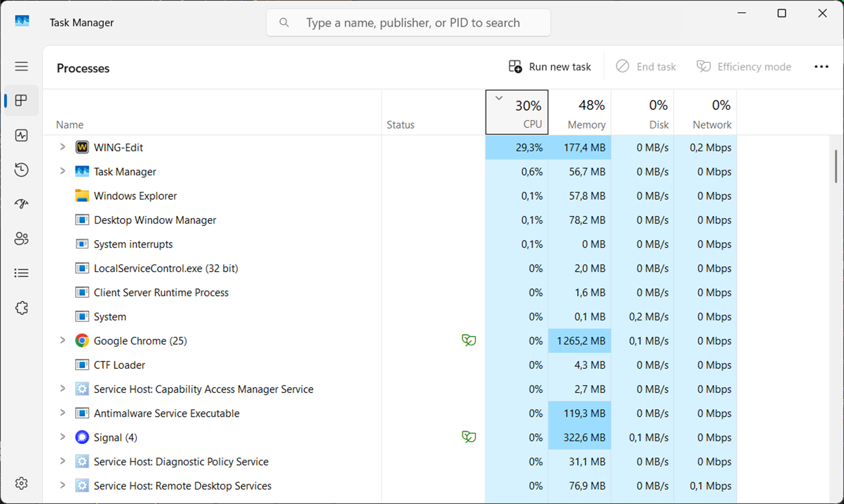Viewport: 844px width, 504px height.
Task: Click the Antimalware Service Executable icon
Action: click(x=82, y=413)
